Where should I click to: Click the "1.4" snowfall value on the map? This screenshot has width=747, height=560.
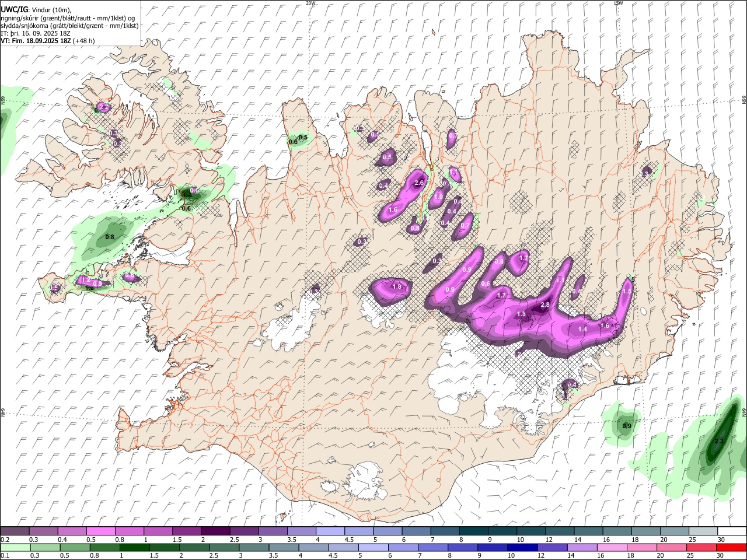pos(582,330)
